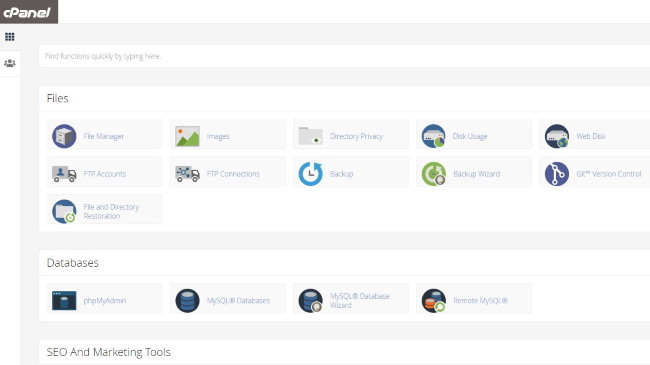
Task: Open the Remote MySQL link
Action: point(480,301)
